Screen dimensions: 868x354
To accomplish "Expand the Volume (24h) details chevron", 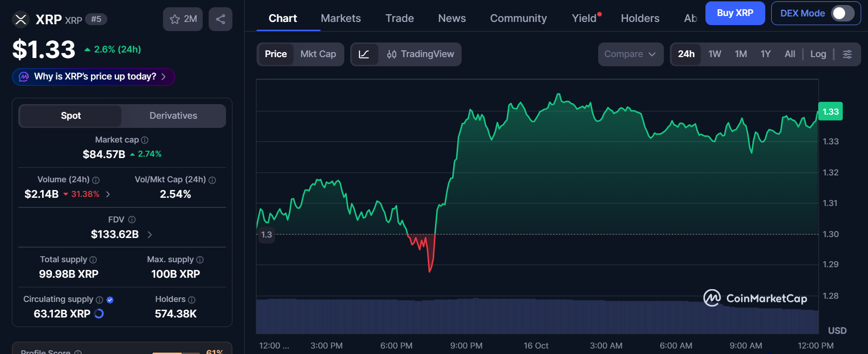I will pos(108,194).
